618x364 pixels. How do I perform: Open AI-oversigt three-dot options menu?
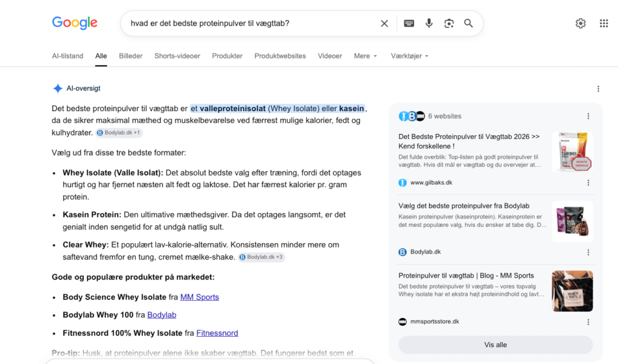coord(598,89)
